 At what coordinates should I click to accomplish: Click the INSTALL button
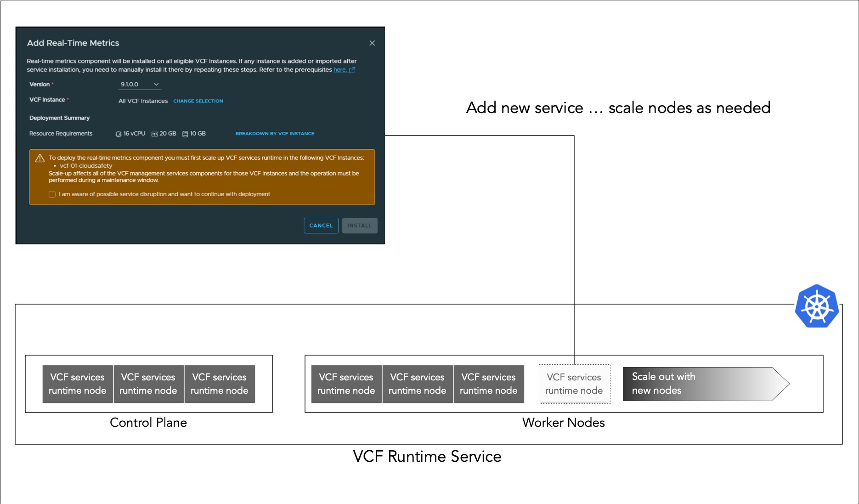click(x=360, y=226)
